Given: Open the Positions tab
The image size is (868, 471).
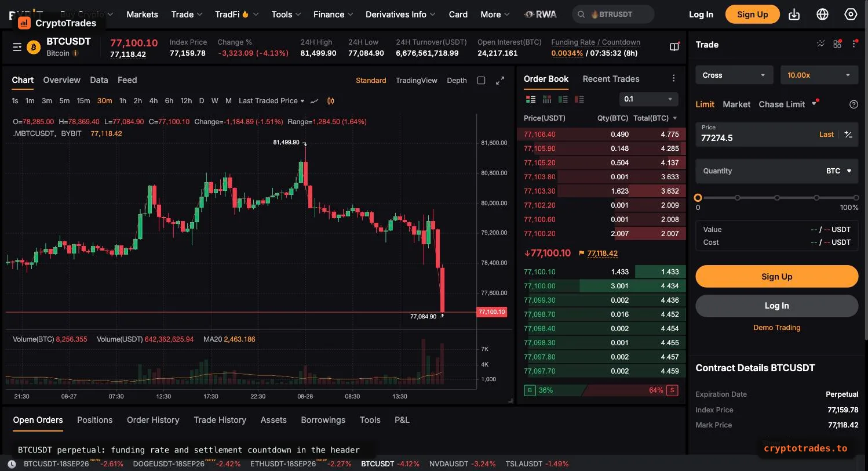Looking at the screenshot, I should pos(94,420).
